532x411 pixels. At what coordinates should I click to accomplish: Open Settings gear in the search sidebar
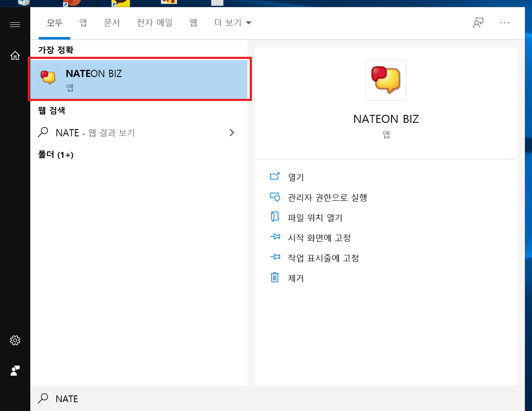(15, 340)
